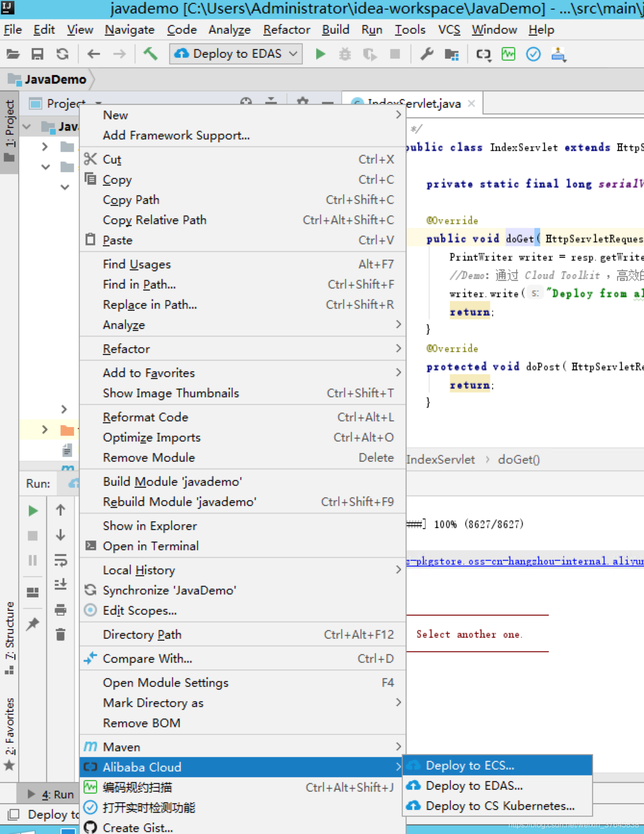The height and width of the screenshot is (834, 644).
Task: Toggle soft-wrap icon in Run panel
Action: coord(61,560)
